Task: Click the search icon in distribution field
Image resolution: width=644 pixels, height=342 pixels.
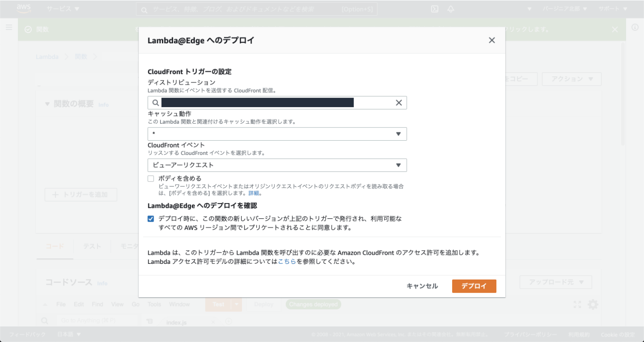Action: pyautogui.click(x=155, y=103)
